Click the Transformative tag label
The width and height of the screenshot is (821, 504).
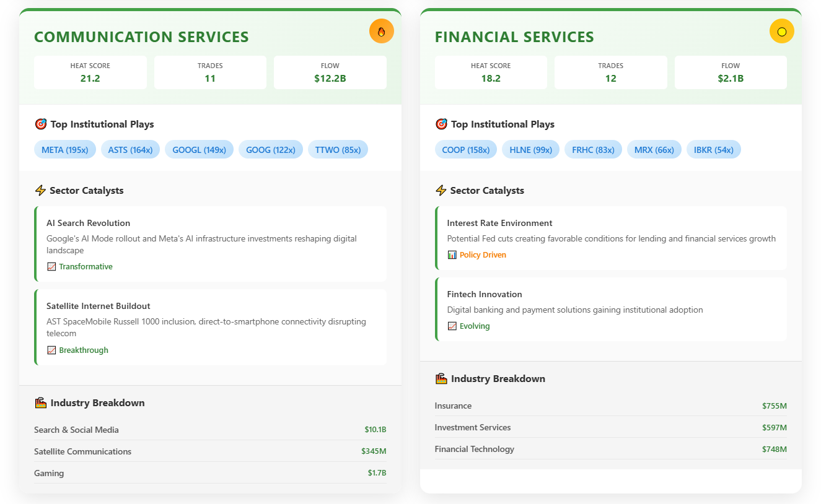pyautogui.click(x=86, y=267)
